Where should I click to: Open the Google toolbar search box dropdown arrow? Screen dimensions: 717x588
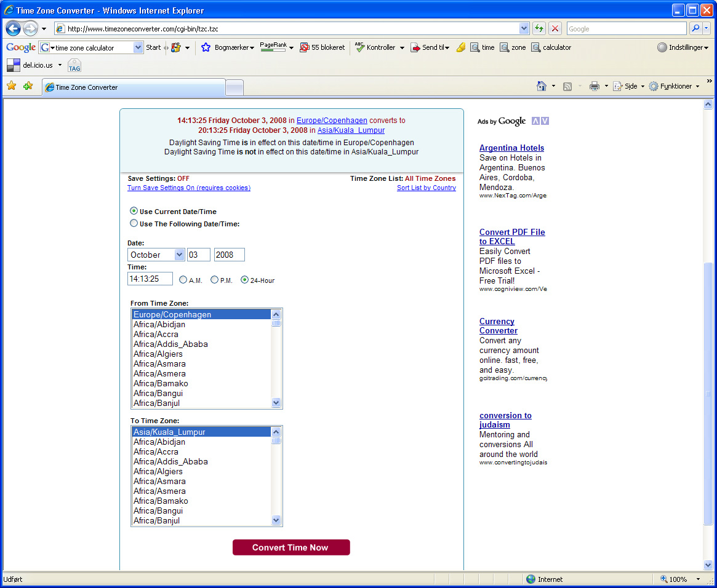click(x=138, y=47)
